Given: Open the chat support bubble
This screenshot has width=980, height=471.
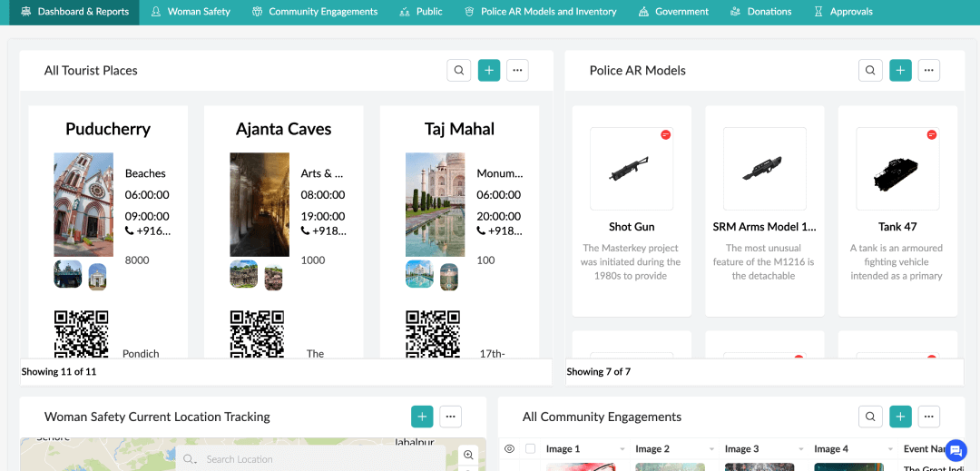Looking at the screenshot, I should point(955,450).
